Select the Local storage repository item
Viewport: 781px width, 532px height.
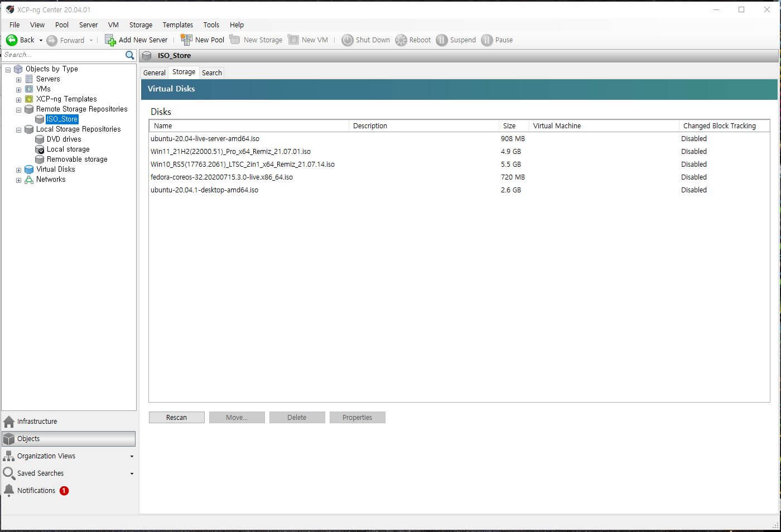[68, 149]
